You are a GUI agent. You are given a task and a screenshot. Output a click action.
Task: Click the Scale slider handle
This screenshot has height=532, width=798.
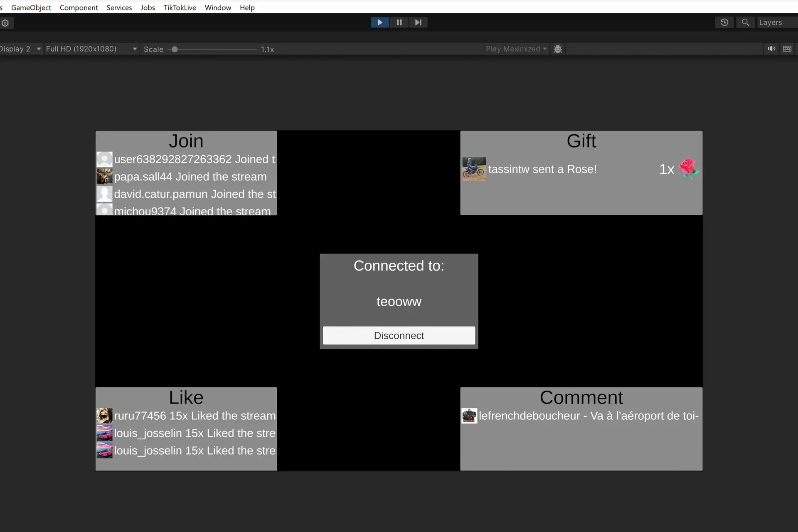click(x=175, y=49)
